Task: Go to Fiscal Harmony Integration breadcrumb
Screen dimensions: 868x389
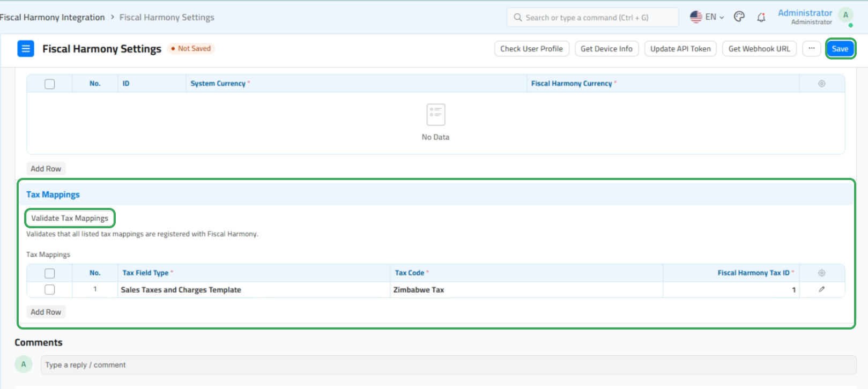Action: pyautogui.click(x=52, y=17)
